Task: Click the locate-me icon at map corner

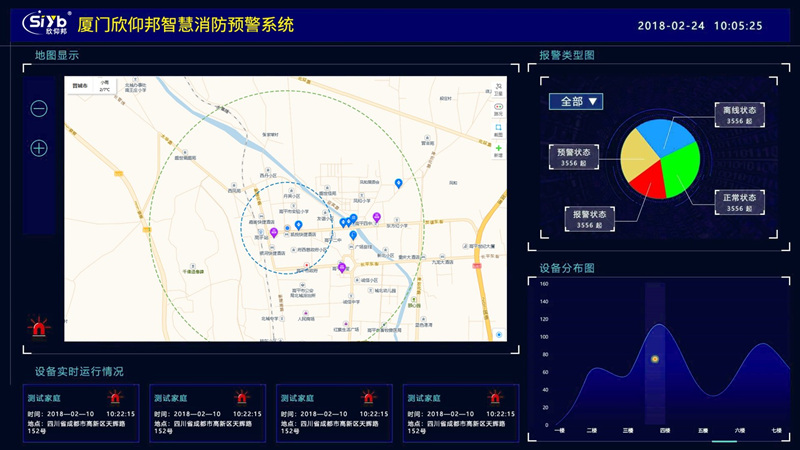Action: 498,335
